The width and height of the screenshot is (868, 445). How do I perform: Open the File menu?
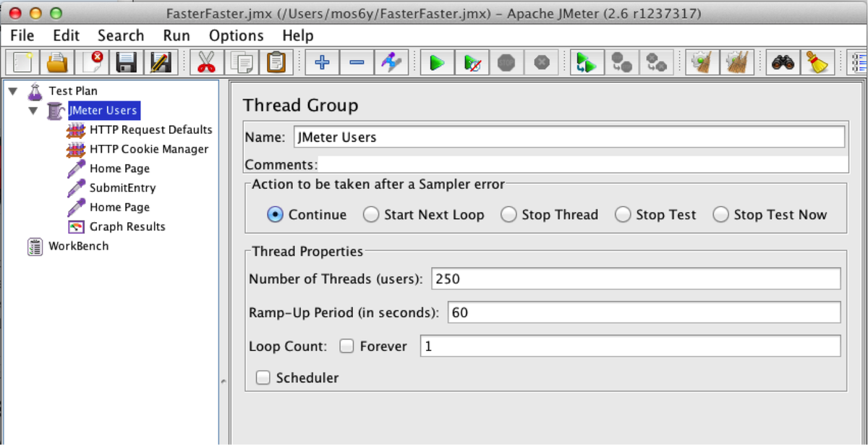click(x=22, y=35)
